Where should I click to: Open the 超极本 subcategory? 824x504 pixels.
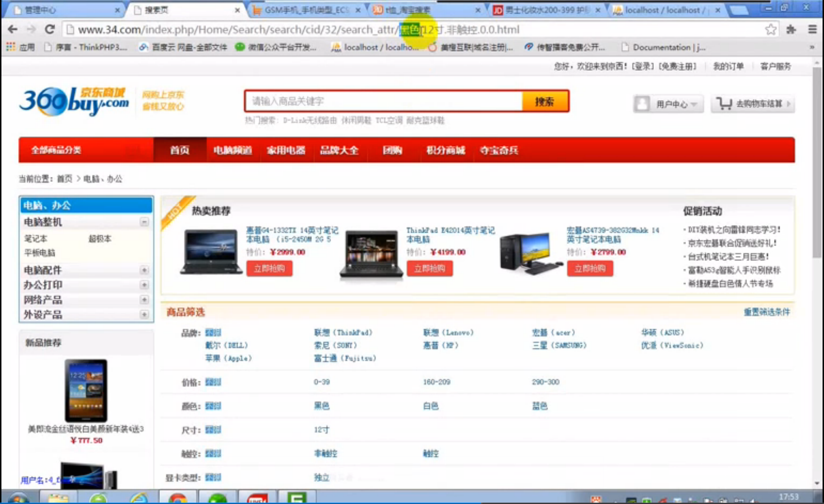(x=100, y=239)
